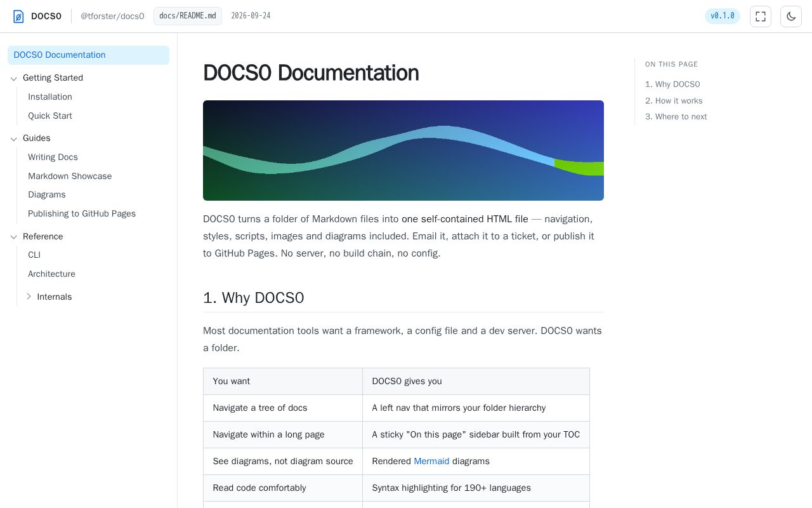The height and width of the screenshot is (508, 812).
Task: Click the docs/README.md file path badge
Action: 188,16
